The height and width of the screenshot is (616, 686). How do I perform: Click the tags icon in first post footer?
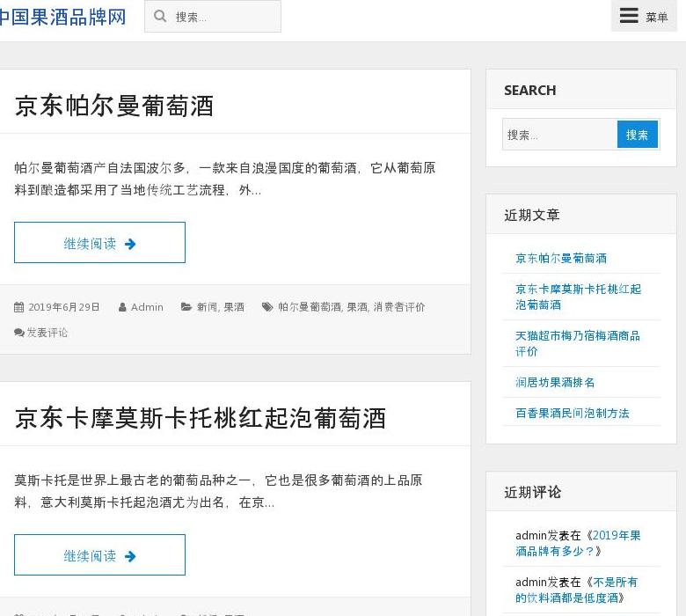pyautogui.click(x=267, y=307)
